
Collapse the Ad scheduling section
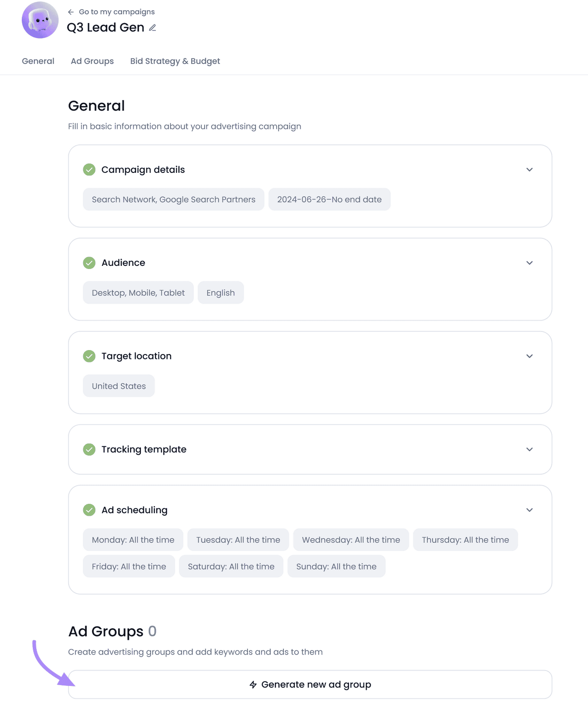529,510
